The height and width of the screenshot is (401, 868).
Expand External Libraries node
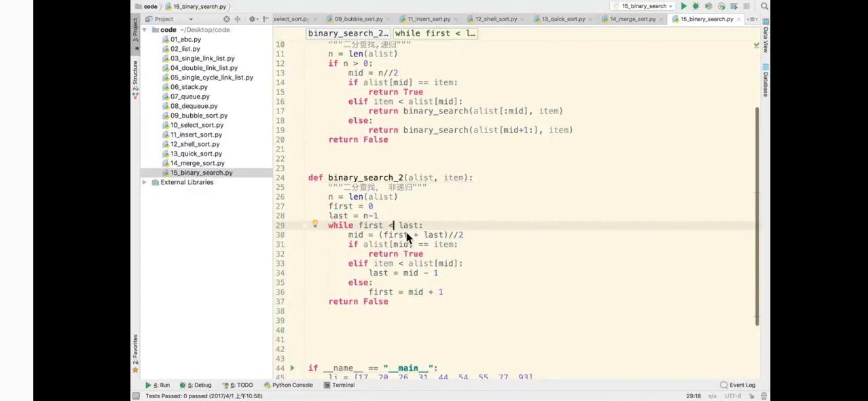point(145,182)
